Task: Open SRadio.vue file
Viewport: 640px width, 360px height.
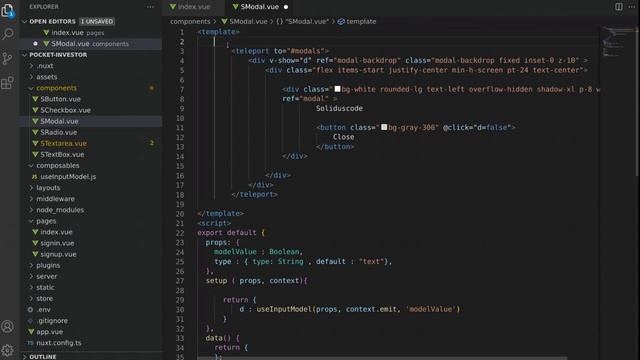Action: tap(58, 132)
